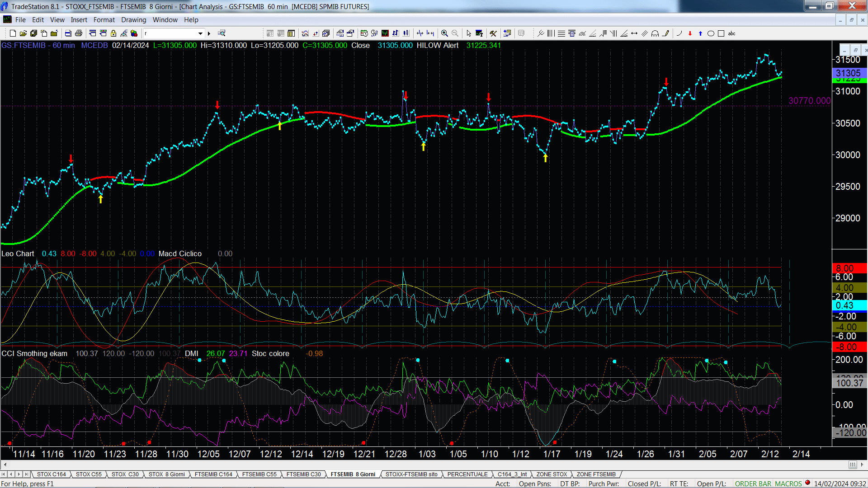Open the Insert menu
868x488 pixels.
point(79,20)
